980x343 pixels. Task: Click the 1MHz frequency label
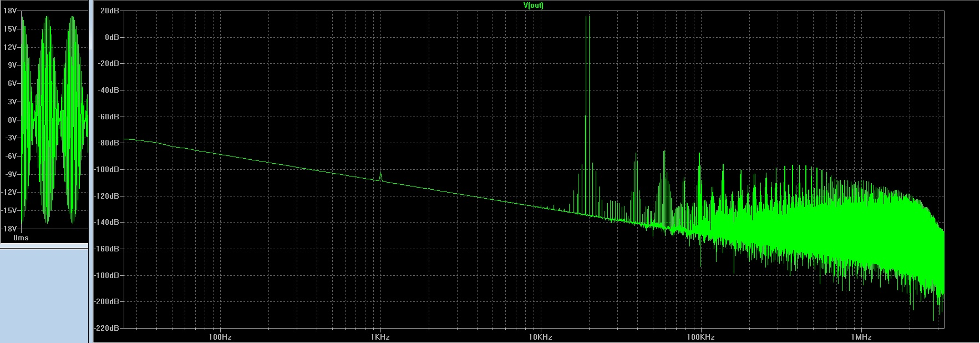[860, 337]
